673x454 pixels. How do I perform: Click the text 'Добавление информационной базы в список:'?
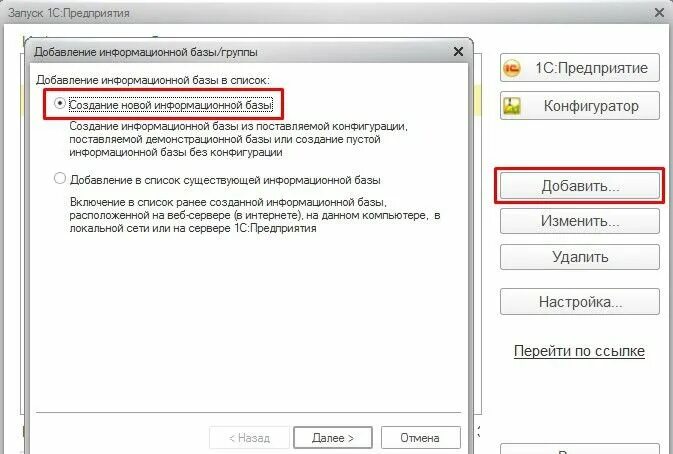pyautogui.click(x=153, y=80)
